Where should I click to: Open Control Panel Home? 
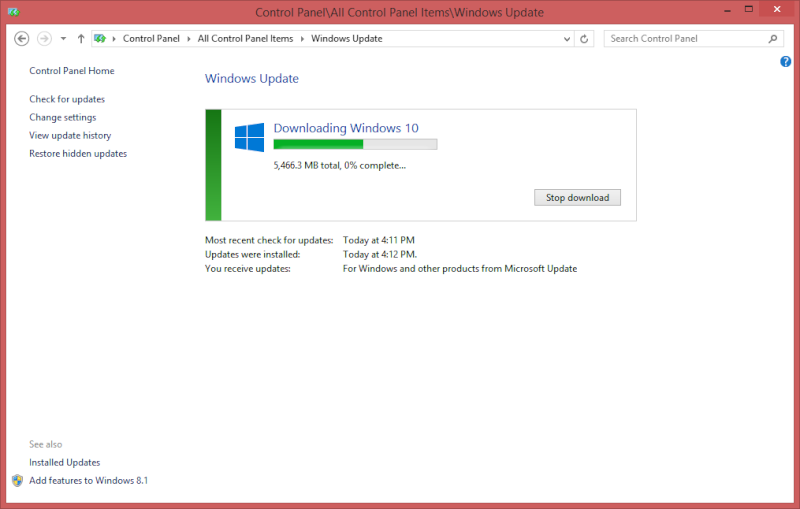pyautogui.click(x=71, y=71)
